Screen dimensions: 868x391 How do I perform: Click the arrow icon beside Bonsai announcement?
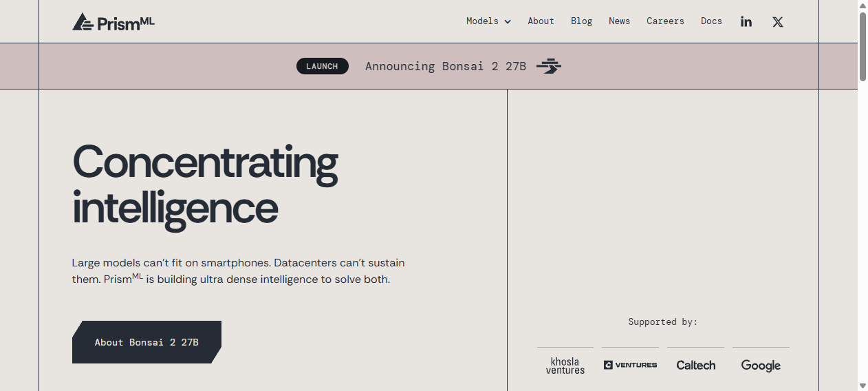coord(549,66)
